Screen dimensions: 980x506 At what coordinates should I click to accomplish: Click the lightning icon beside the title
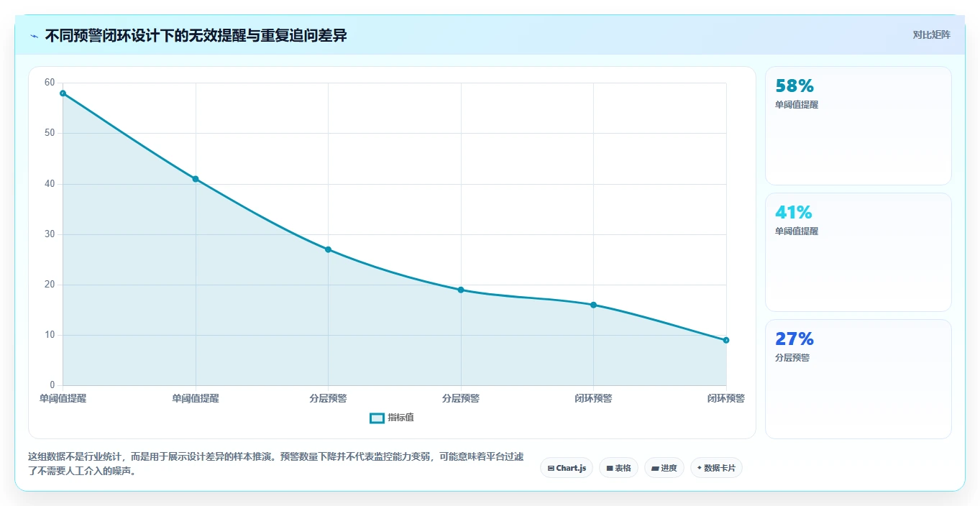34,36
